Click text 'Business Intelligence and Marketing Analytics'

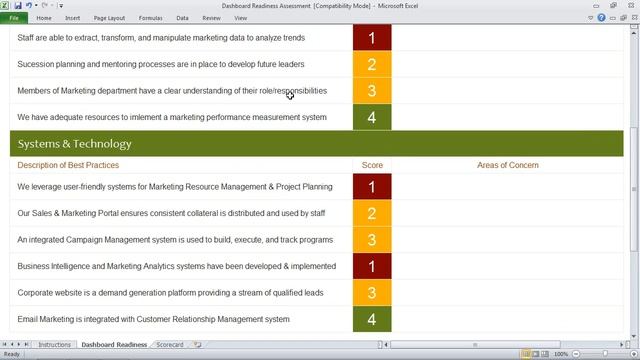(x=96, y=266)
